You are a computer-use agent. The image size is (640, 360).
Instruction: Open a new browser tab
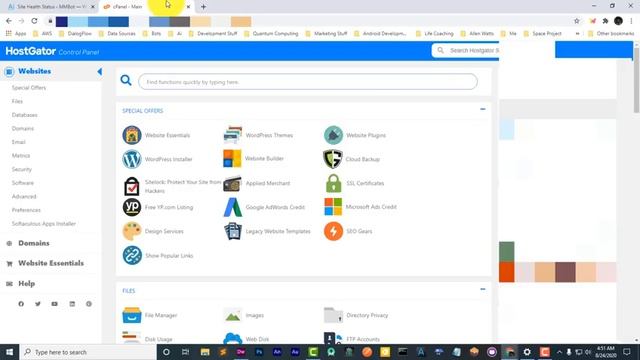pos(203,7)
